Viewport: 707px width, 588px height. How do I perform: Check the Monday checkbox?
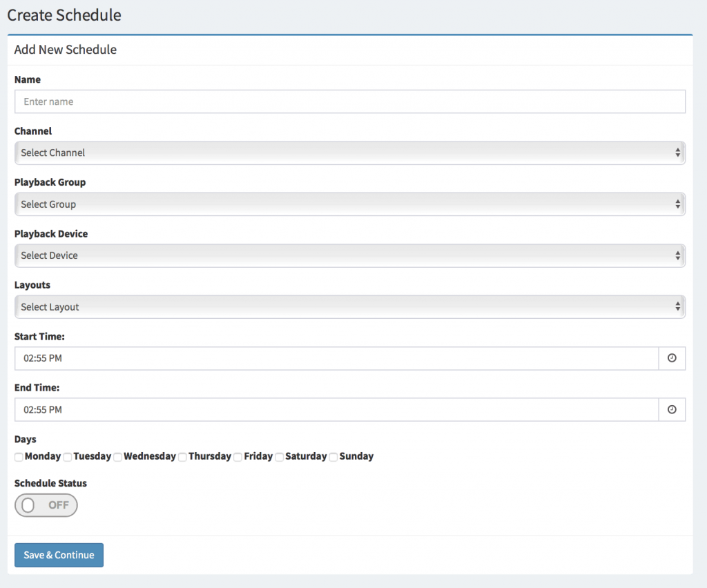point(19,457)
